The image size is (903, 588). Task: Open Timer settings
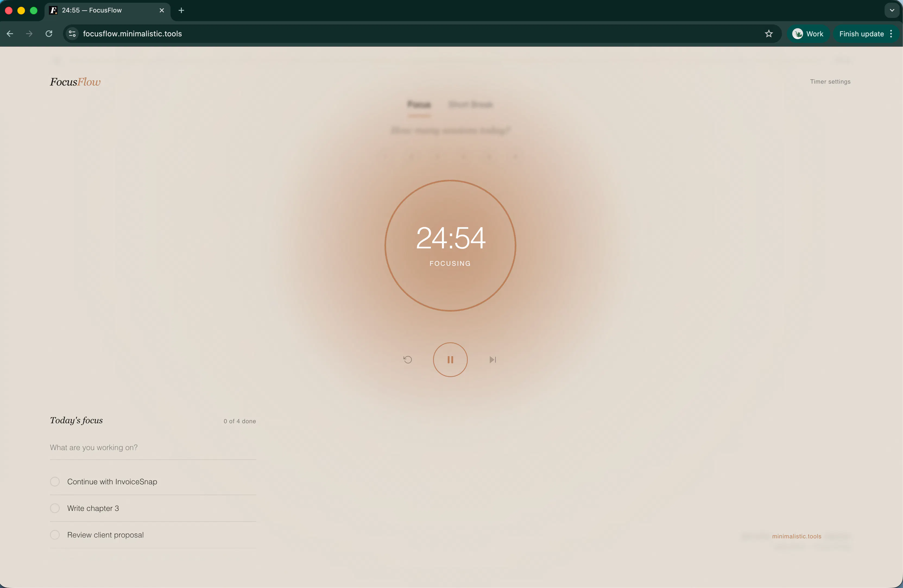(830, 81)
